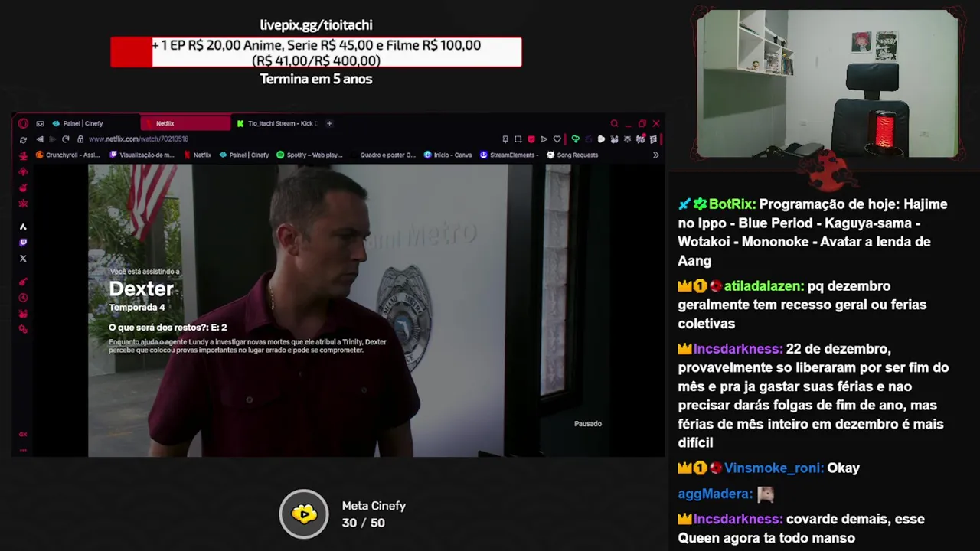Click the green cloud download extension icon
980x551 pixels.
pyautogui.click(x=576, y=139)
